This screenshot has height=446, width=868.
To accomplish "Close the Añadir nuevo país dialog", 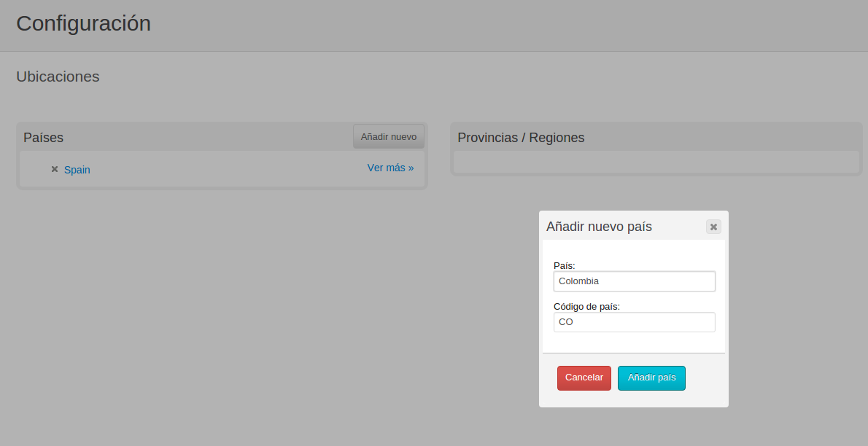I will [713, 227].
